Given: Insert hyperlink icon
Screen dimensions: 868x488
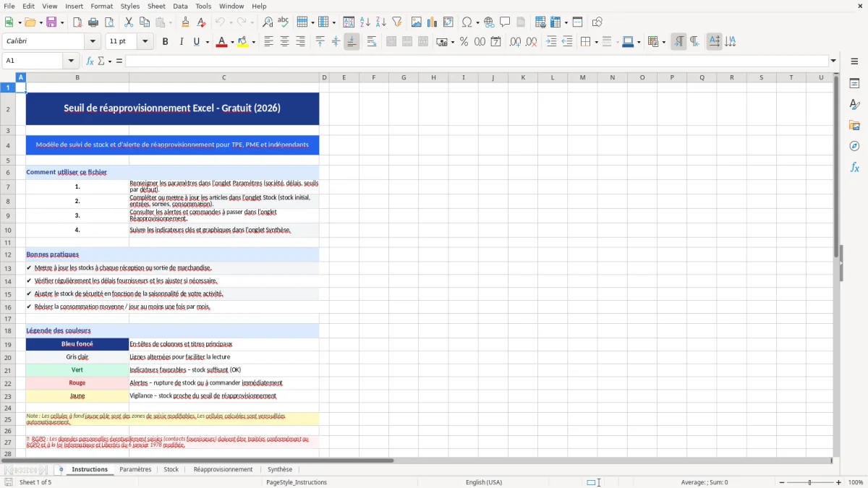Looking at the screenshot, I should [x=489, y=22].
